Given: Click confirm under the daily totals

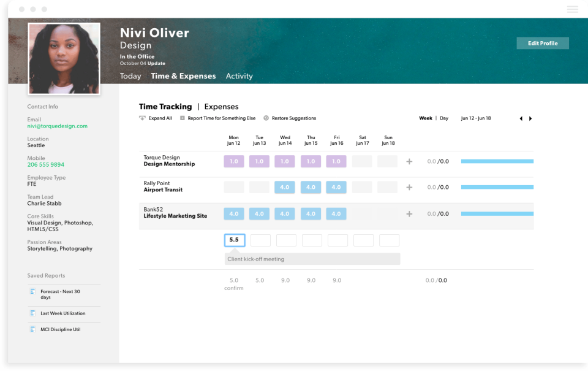Looking at the screenshot, I should pyautogui.click(x=233, y=288).
